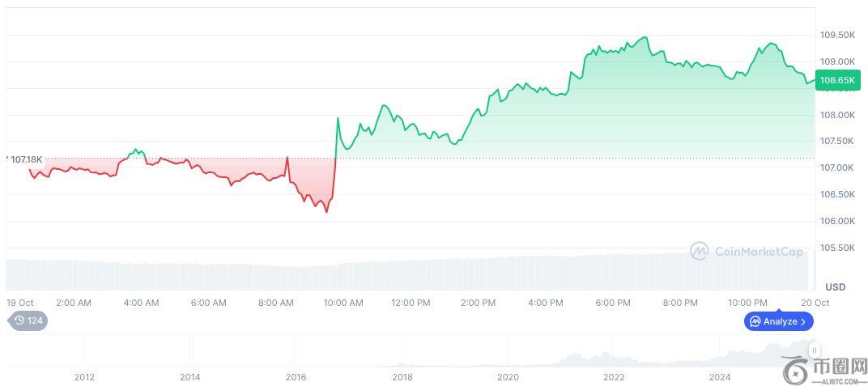The height and width of the screenshot is (386, 868).
Task: Click the 20 Oct date label
Action: (x=816, y=303)
